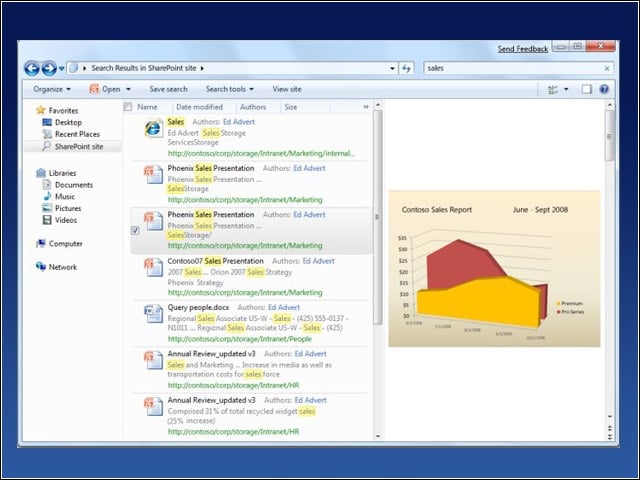Image resolution: width=640 pixels, height=480 pixels.
Task: Open the Search tools menu
Action: click(x=229, y=89)
